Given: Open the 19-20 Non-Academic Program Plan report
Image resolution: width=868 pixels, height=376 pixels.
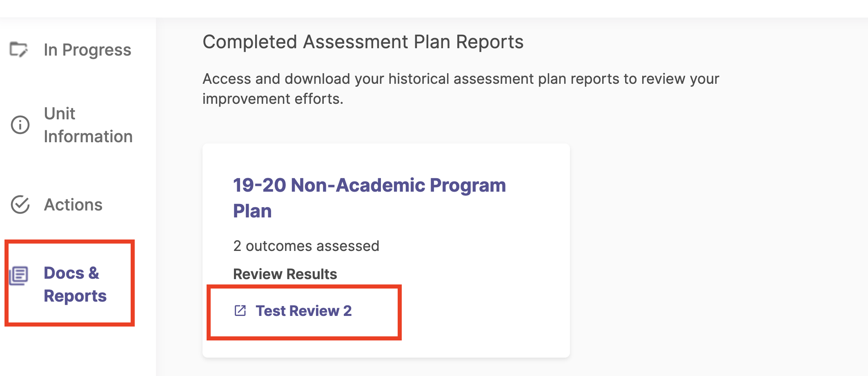Looking at the screenshot, I should [369, 197].
